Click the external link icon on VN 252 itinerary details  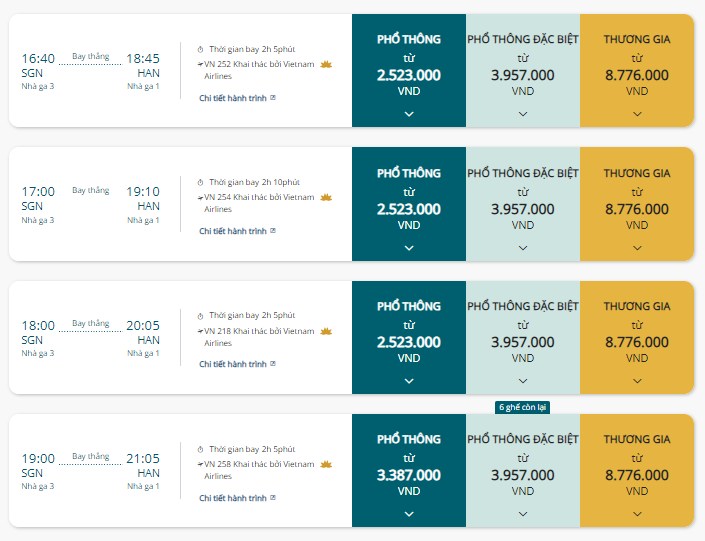[x=273, y=98]
